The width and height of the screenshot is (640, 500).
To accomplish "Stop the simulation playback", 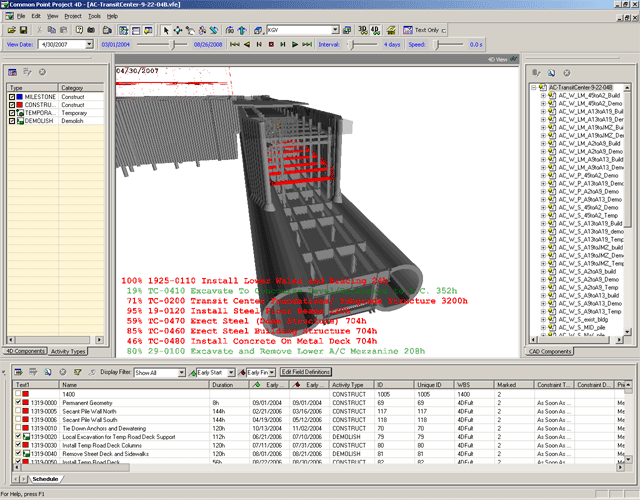I will (x=271, y=44).
